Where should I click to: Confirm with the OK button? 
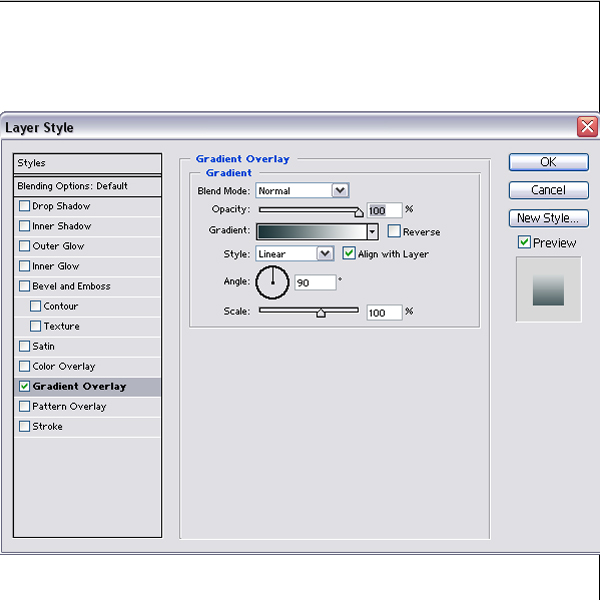click(548, 162)
